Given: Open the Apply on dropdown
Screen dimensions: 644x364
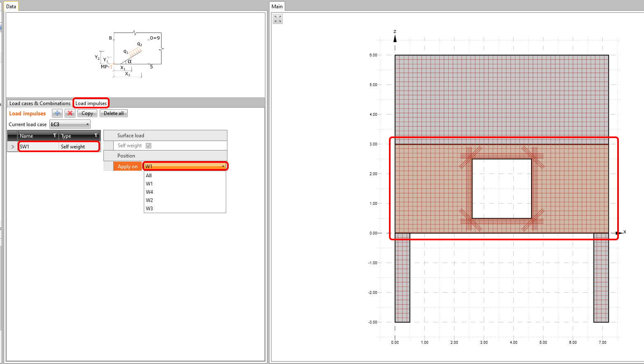Looking at the screenshot, I should (x=222, y=166).
